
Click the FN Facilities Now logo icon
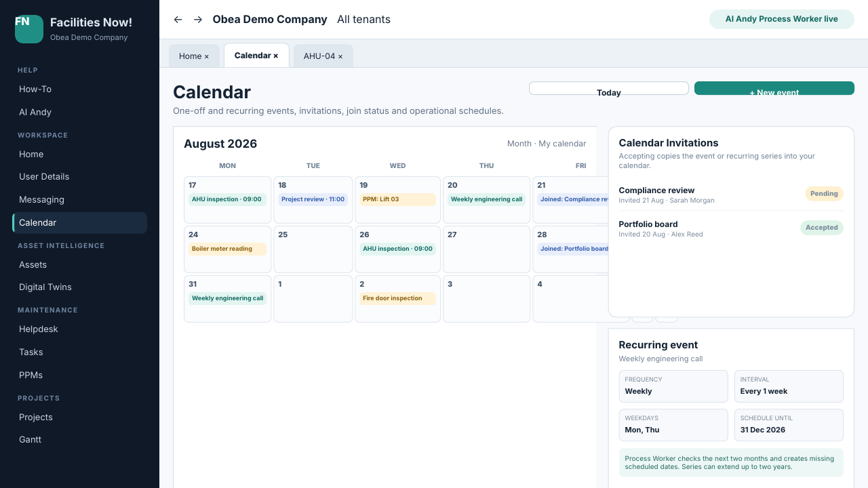coord(29,29)
